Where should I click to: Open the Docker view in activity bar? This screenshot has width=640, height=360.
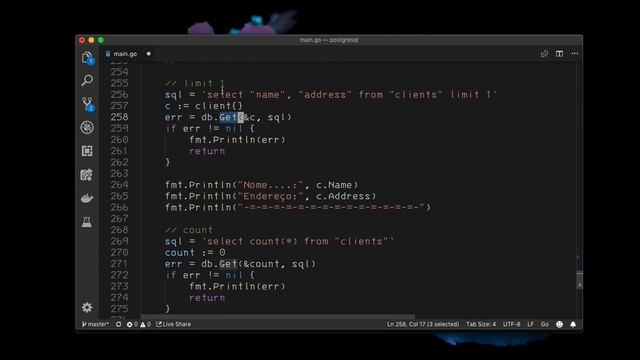click(87, 199)
